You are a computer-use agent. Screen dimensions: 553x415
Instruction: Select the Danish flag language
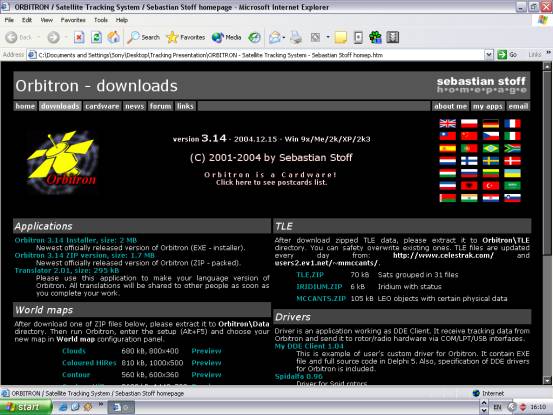[512, 161]
